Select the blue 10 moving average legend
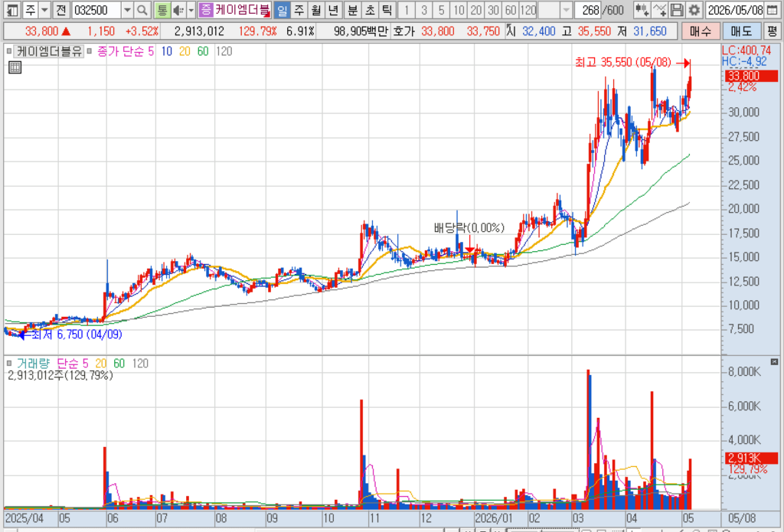 [166, 51]
